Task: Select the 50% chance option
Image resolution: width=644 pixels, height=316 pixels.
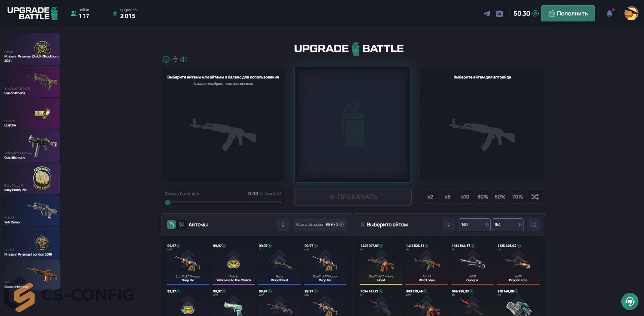Action: pos(500,197)
